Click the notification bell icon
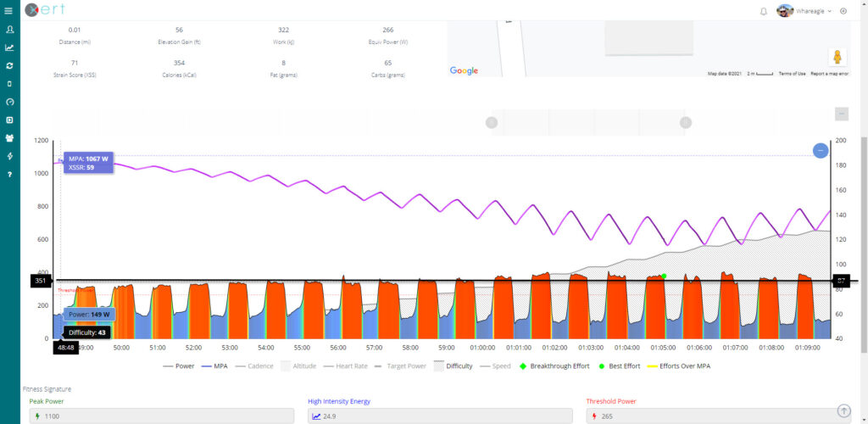Image resolution: width=868 pixels, height=424 pixels. 763,11
